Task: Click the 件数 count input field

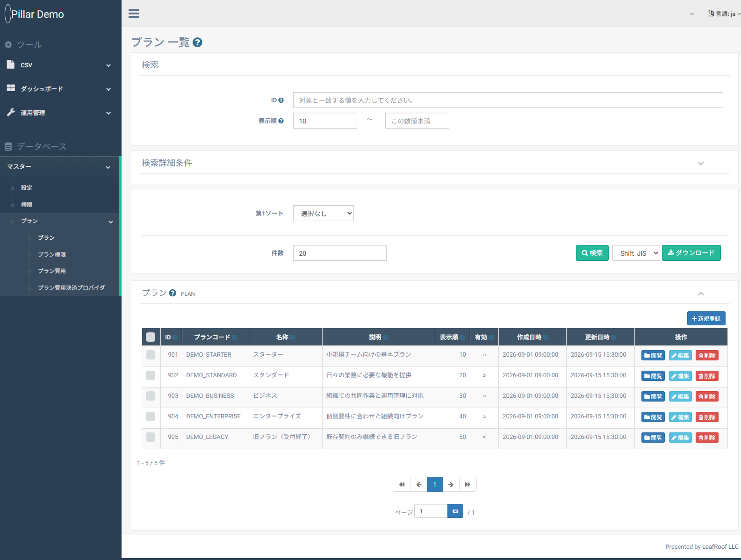Action: [340, 253]
